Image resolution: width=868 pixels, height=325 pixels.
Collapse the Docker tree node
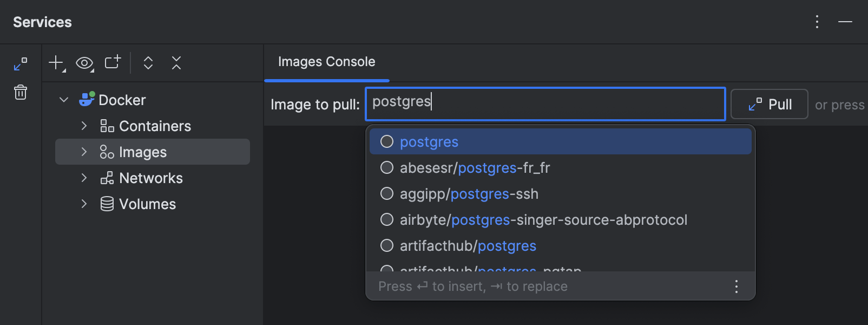(x=63, y=100)
